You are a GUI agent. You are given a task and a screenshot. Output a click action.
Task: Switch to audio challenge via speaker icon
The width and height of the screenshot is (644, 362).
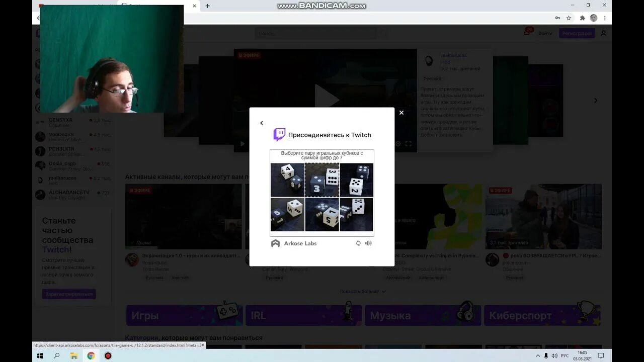(368, 243)
